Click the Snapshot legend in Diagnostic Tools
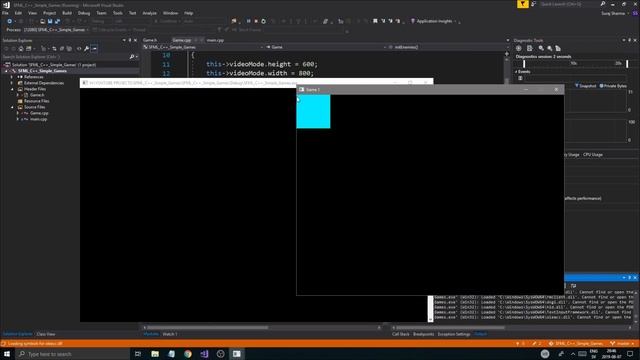This screenshot has width=640, height=360. click(586, 86)
